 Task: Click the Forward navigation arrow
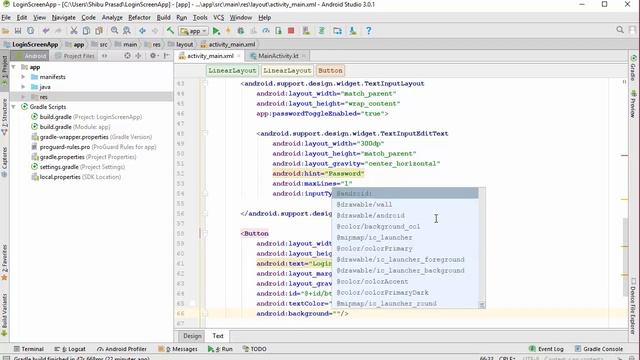[155, 31]
